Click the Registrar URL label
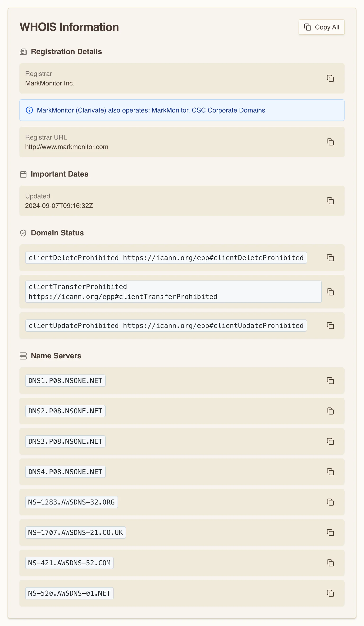 [x=46, y=137]
